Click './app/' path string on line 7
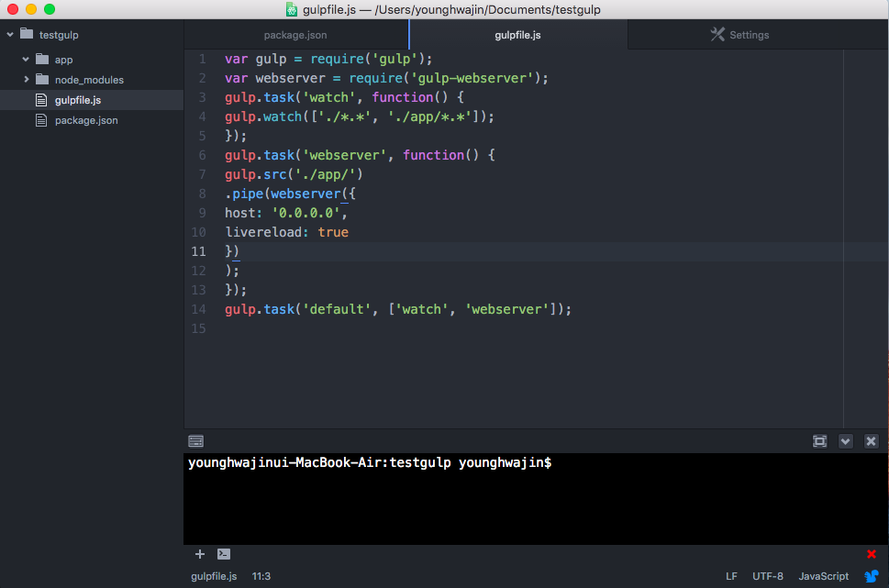 pos(325,174)
